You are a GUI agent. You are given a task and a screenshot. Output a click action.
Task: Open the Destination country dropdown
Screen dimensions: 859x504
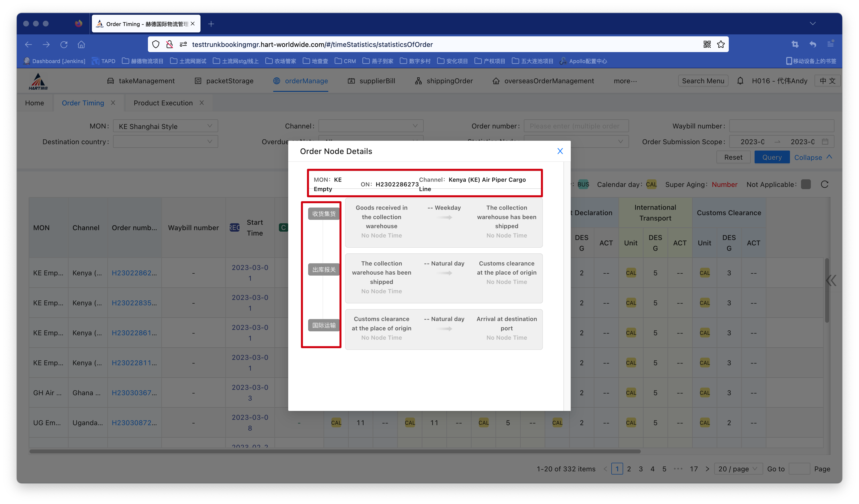(165, 141)
